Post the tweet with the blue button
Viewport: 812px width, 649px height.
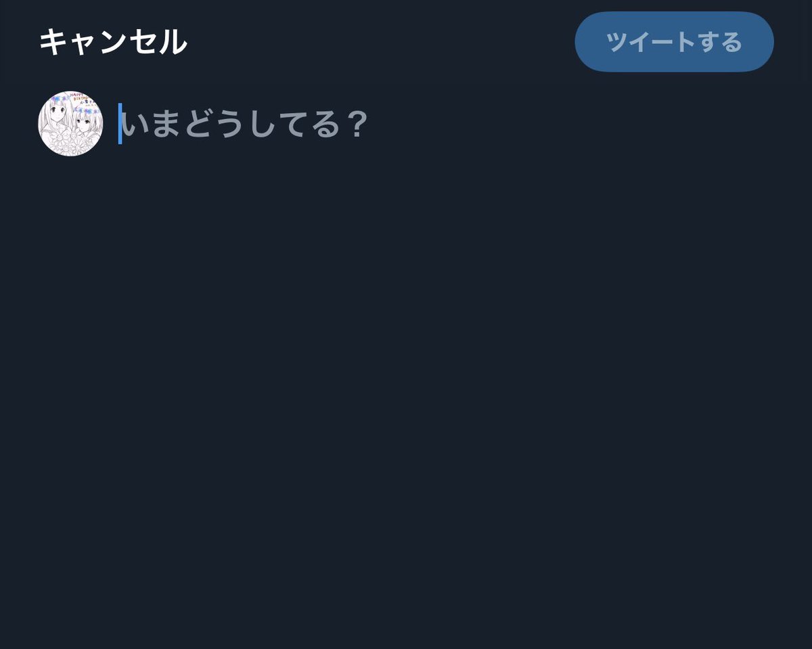point(674,42)
